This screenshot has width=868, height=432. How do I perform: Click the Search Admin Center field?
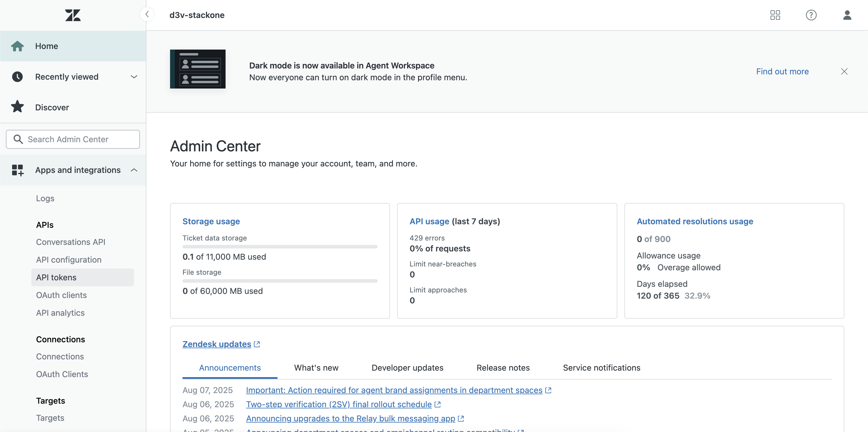(73, 139)
